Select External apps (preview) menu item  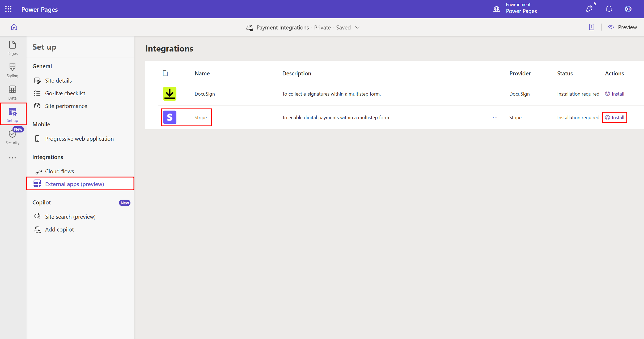[x=74, y=184]
